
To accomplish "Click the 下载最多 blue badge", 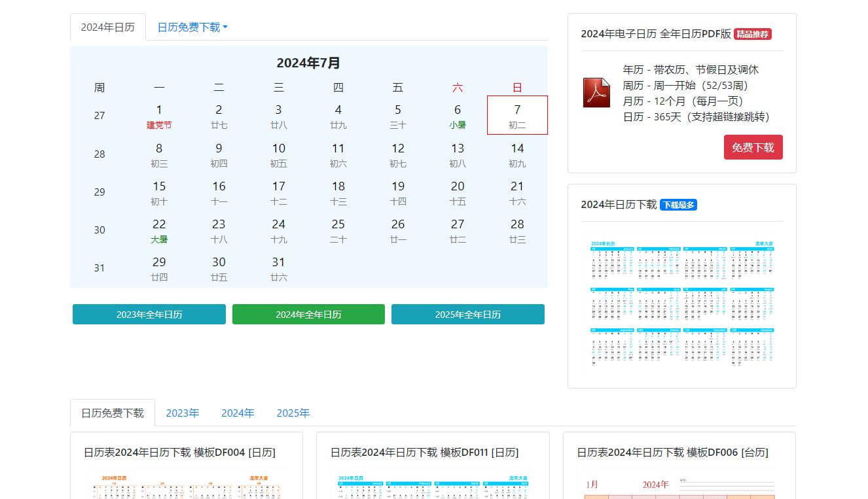I will (678, 205).
